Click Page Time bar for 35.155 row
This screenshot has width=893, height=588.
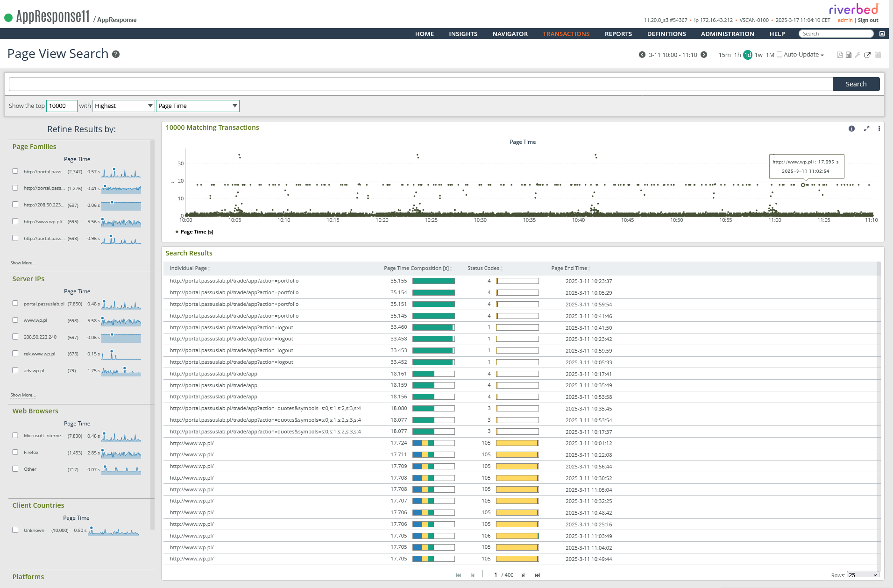pyautogui.click(x=433, y=281)
